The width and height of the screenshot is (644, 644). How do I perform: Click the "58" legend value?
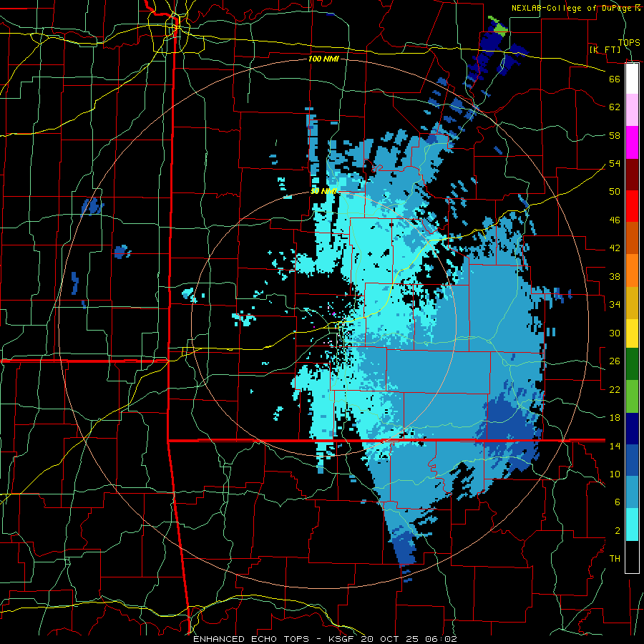pos(615,135)
